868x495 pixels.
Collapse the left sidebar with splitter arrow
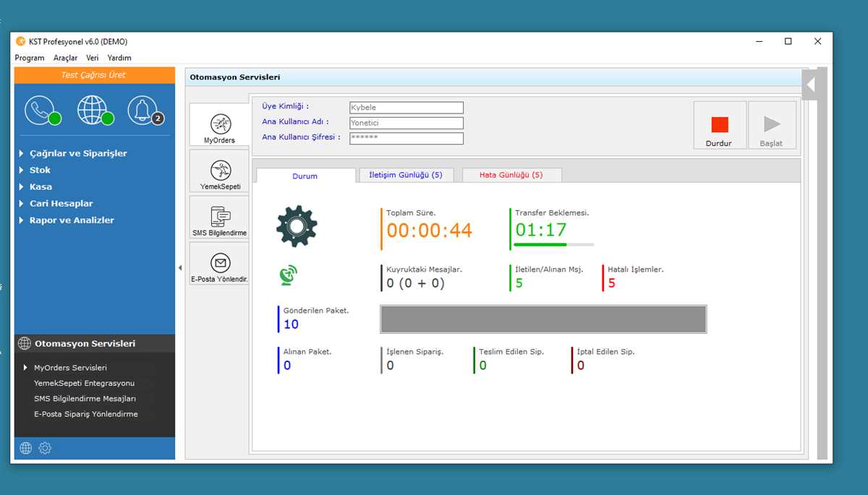pyautogui.click(x=180, y=267)
